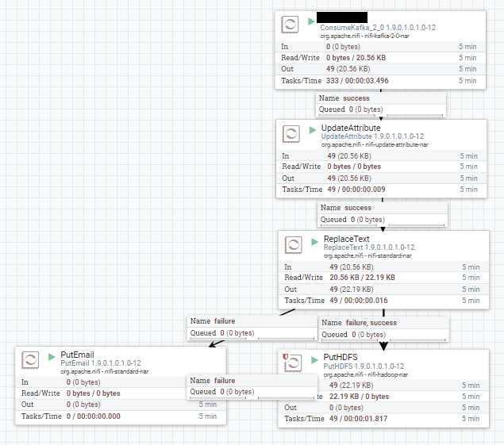The height and width of the screenshot is (445, 504).
Task: Click UpdateAttribute Read/Write 0 bytes / 0 bytes
Action: (354, 167)
